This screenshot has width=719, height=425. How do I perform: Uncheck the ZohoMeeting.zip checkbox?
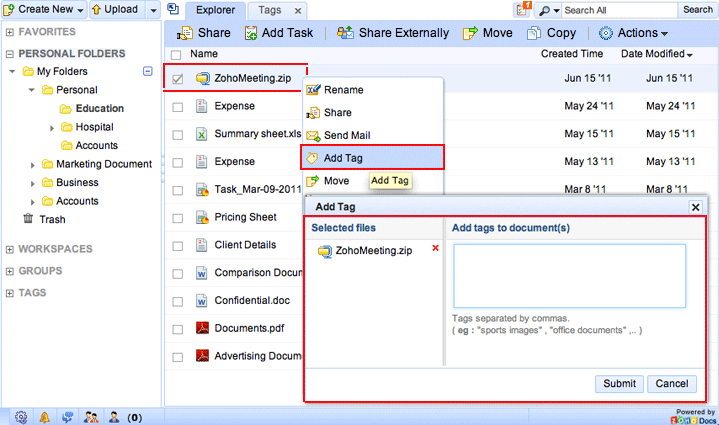[177, 79]
